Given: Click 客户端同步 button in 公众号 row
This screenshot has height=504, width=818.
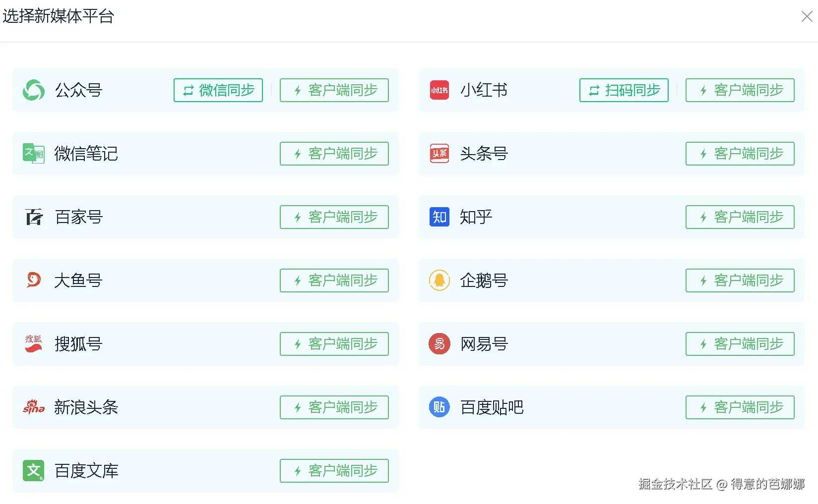Looking at the screenshot, I should (334, 90).
